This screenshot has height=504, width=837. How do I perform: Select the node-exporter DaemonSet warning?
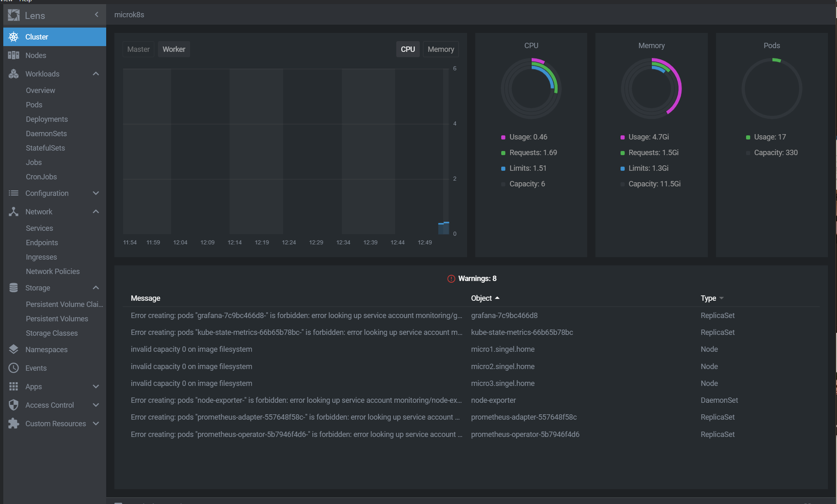(471, 400)
